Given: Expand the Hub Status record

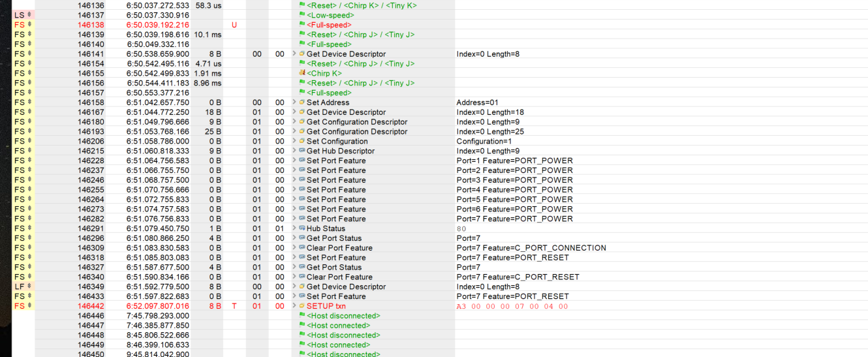Looking at the screenshot, I should pos(294,228).
